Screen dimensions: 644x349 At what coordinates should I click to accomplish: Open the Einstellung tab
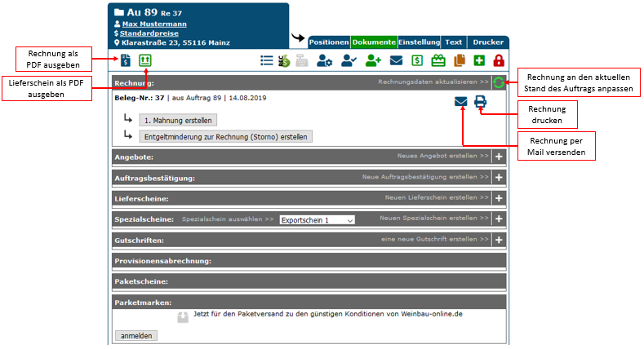419,42
